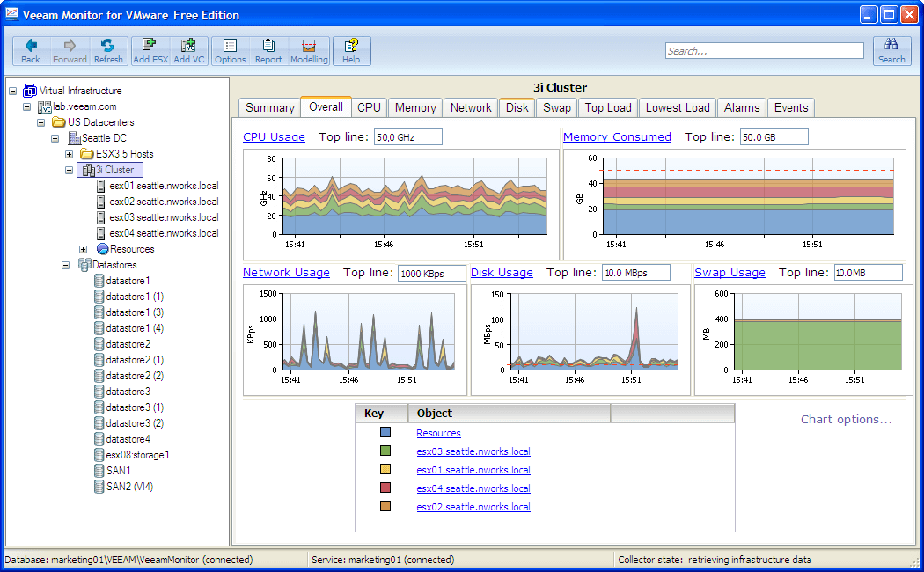
Task: Open Chart options link
Action: (846, 420)
